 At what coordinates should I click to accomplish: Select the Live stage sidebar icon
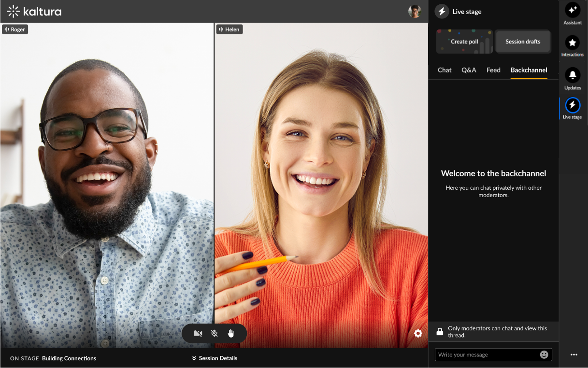572,105
